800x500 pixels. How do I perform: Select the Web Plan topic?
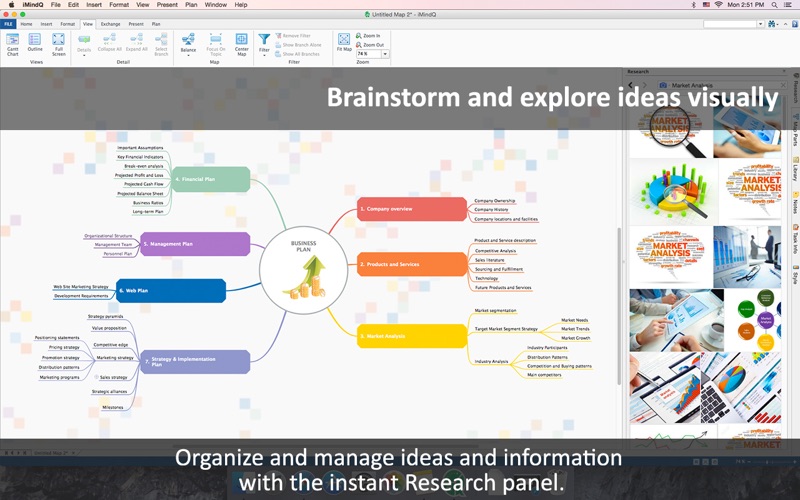click(171, 290)
